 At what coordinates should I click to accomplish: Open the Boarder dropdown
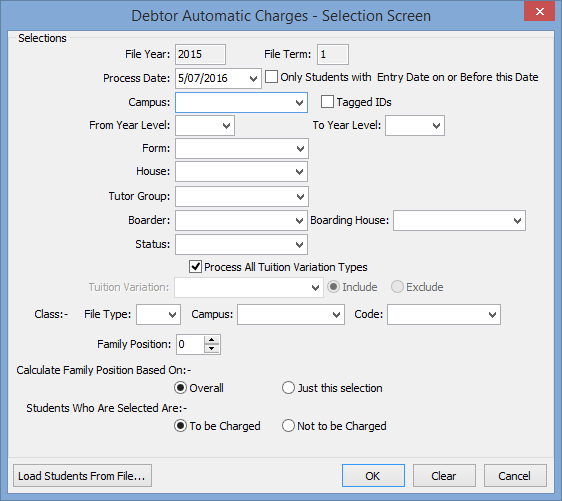tap(299, 220)
